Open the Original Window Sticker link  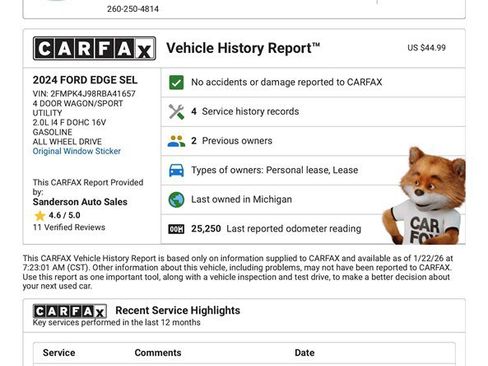coord(77,151)
